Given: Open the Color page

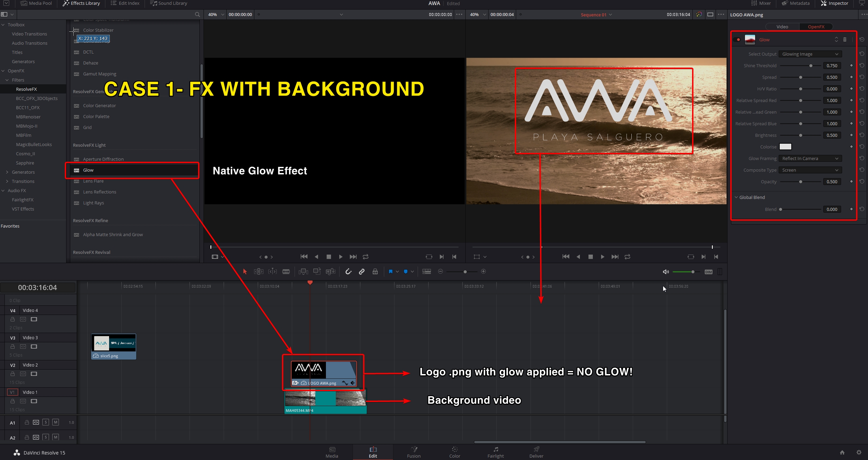Looking at the screenshot, I should click(454, 452).
